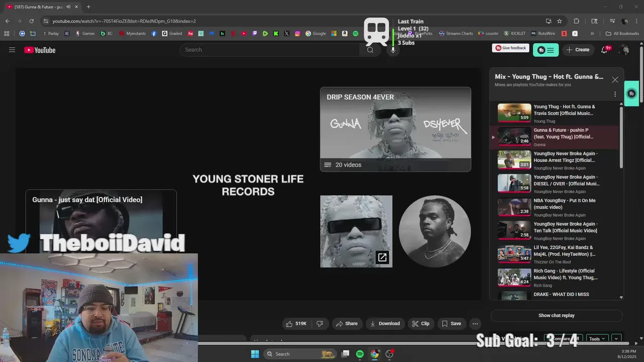Open Spotify from the taskbar
Image resolution: width=644 pixels, height=362 pixels.
coord(360,354)
